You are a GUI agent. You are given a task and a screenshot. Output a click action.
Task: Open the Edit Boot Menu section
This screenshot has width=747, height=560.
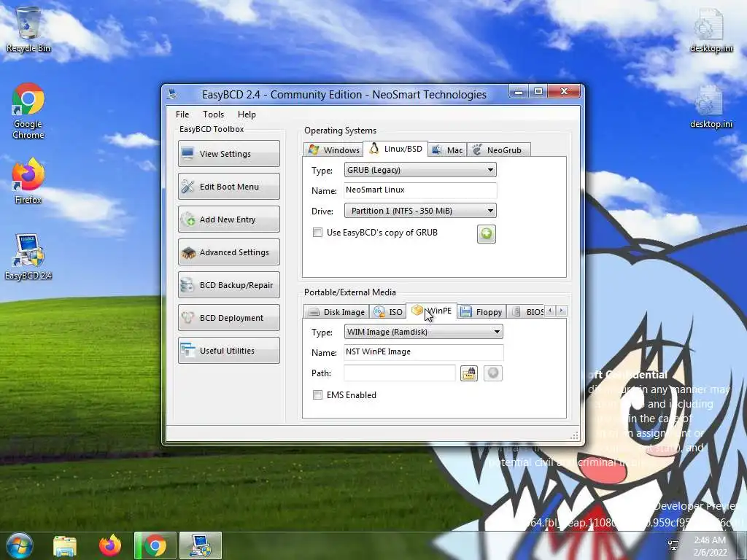point(228,186)
